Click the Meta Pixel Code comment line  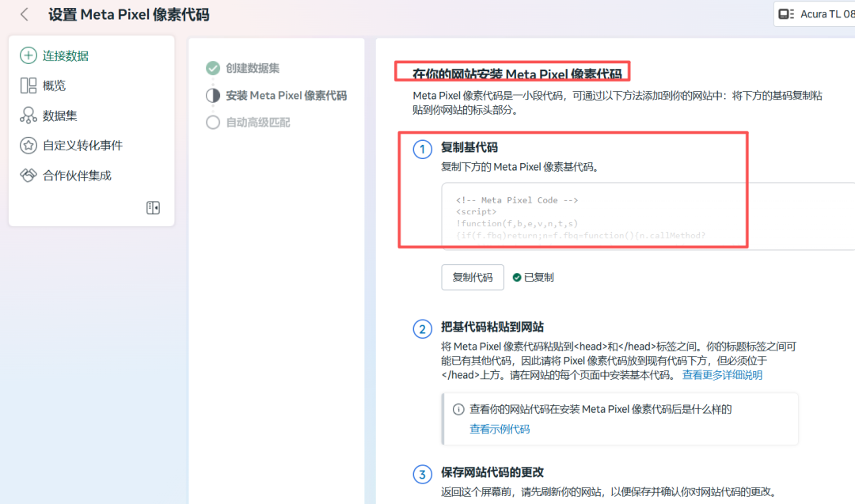pos(517,200)
